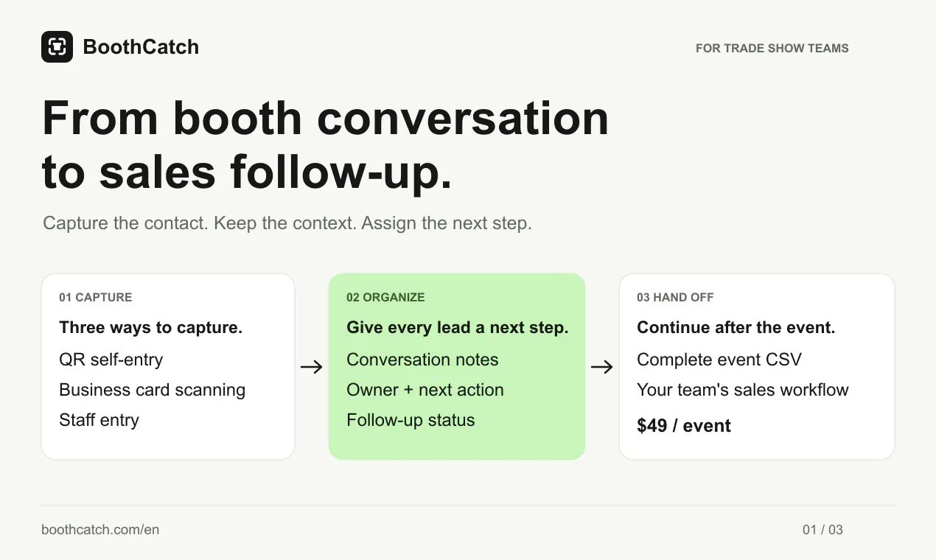Click QR self-entry item
The height and width of the screenshot is (560, 936).
point(111,360)
